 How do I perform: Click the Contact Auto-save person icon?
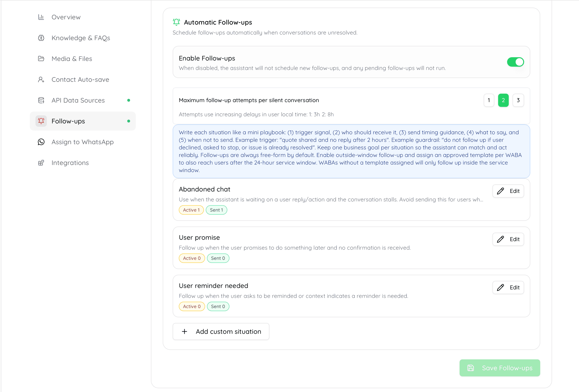coord(41,79)
